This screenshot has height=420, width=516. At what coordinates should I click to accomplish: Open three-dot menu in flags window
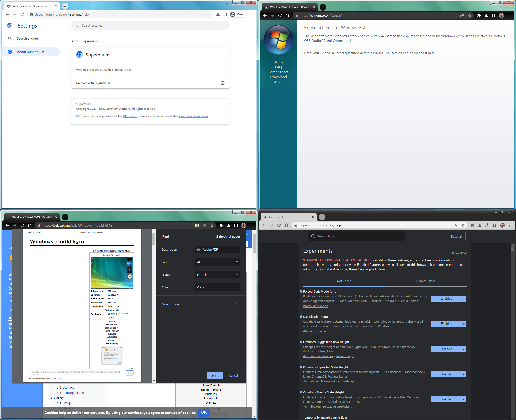click(510, 225)
